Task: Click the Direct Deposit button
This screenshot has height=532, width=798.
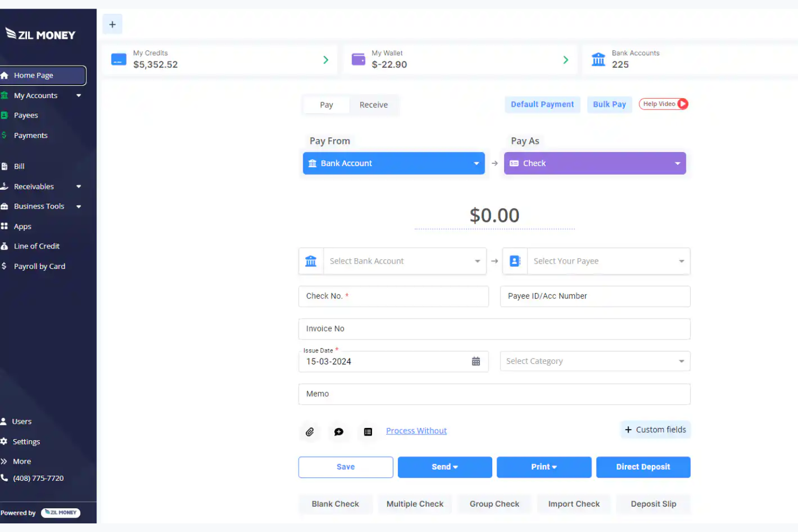Action: (643, 467)
